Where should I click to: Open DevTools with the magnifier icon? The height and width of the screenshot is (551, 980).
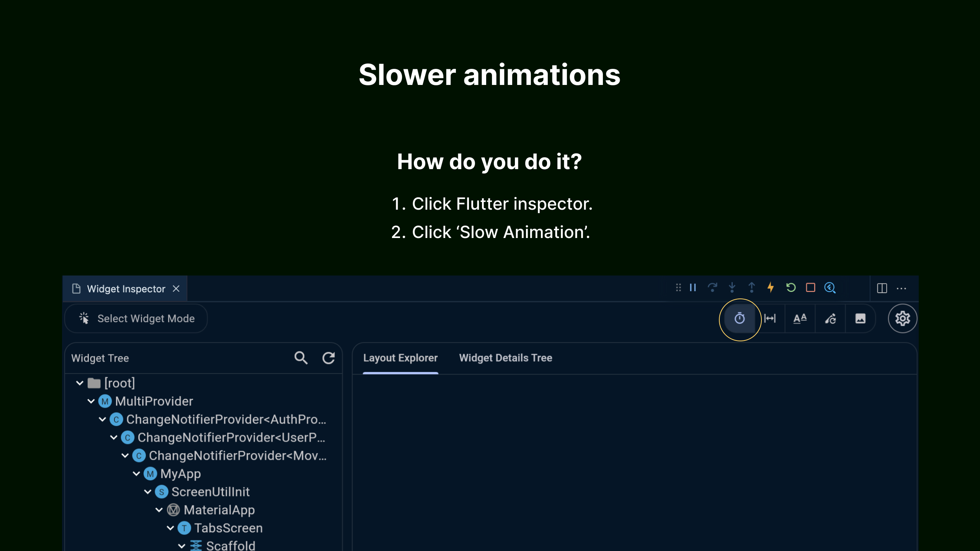coord(830,288)
